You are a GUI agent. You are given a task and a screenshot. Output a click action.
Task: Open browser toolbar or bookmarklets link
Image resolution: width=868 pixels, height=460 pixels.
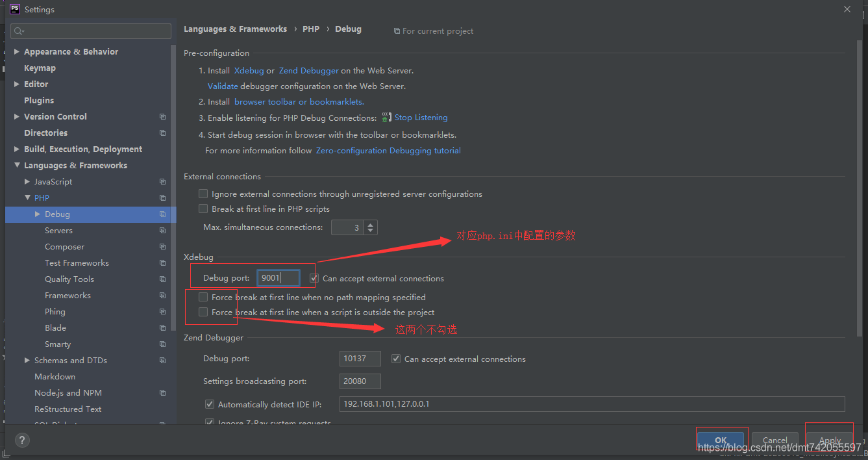tap(299, 102)
